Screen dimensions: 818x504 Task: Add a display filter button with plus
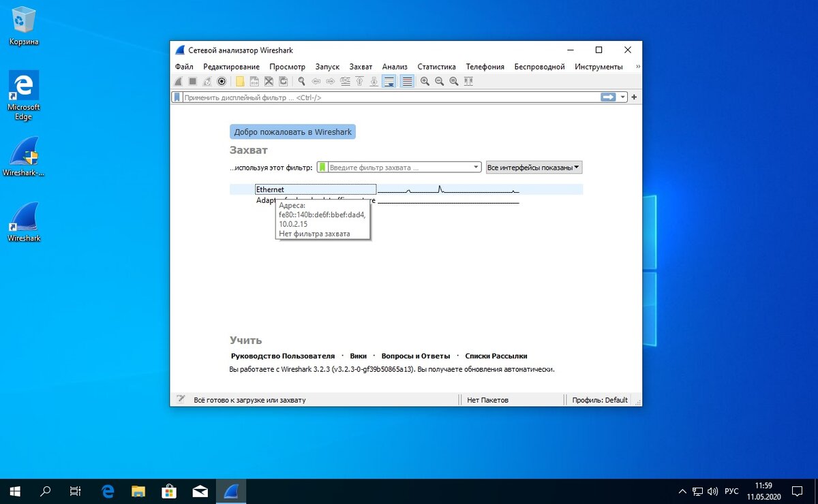634,97
